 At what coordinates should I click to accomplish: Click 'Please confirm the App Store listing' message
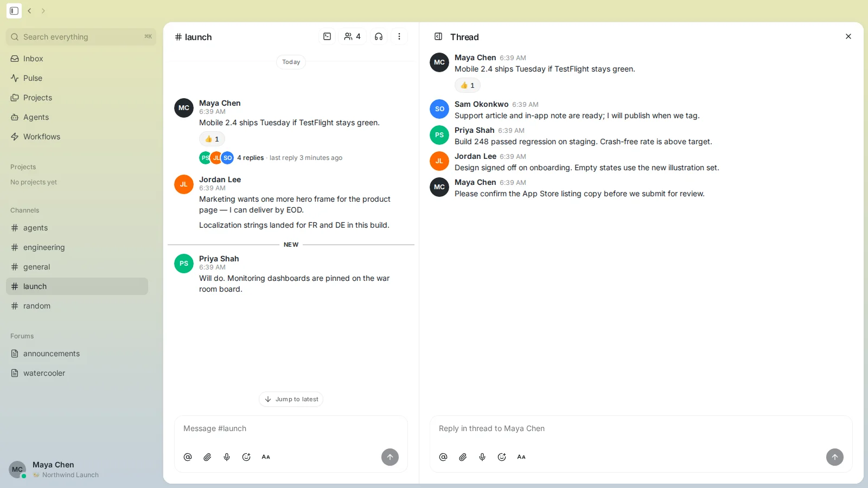tap(579, 194)
